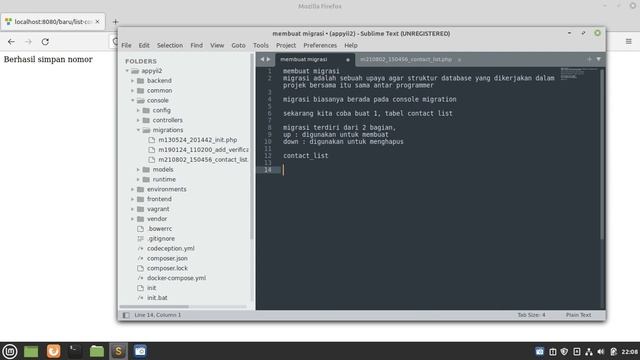Close the m210802_150456_contact_list.php tab
This screenshot has width=640, height=360.
459,60
